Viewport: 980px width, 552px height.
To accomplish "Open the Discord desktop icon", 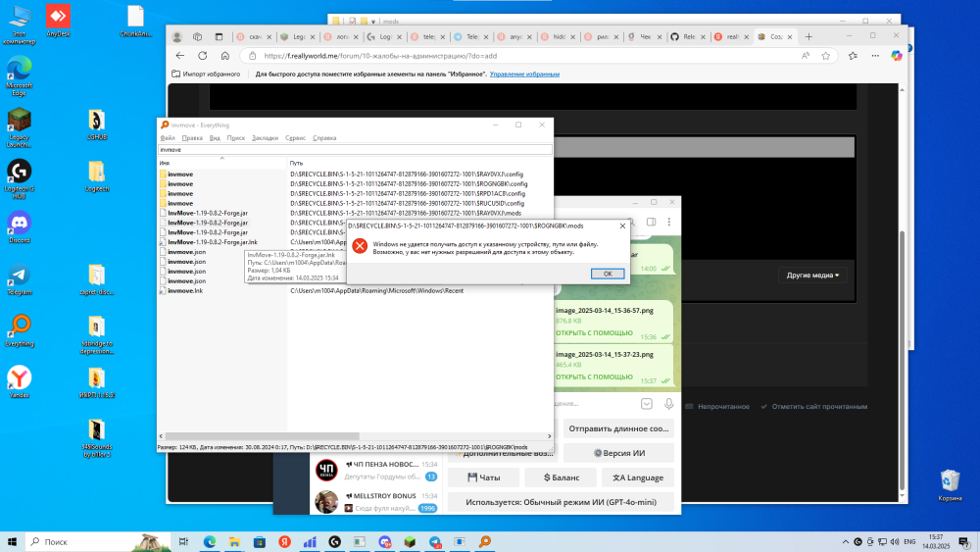I will (20, 227).
